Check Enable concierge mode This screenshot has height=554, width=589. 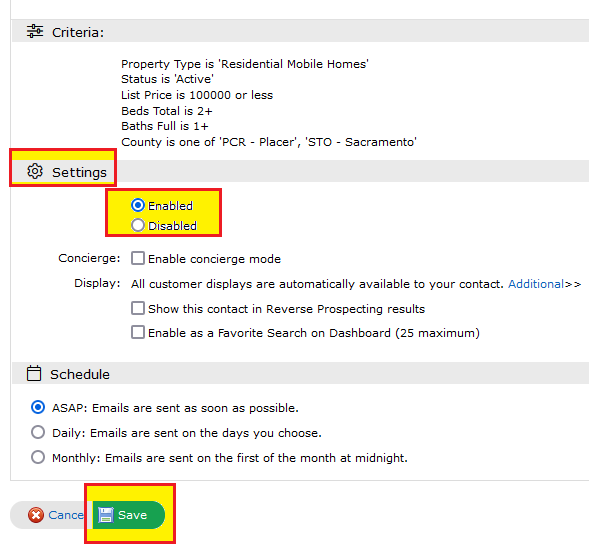point(138,258)
